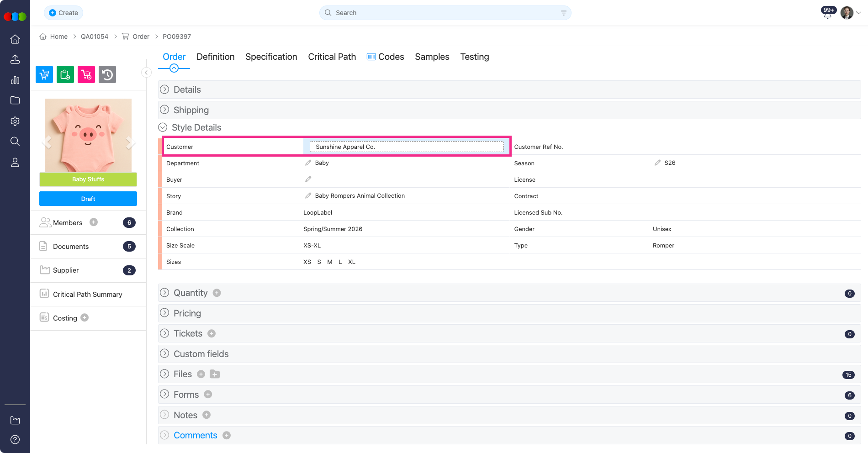The image size is (868, 453).
Task: Collapse the left side panel
Action: (x=146, y=73)
